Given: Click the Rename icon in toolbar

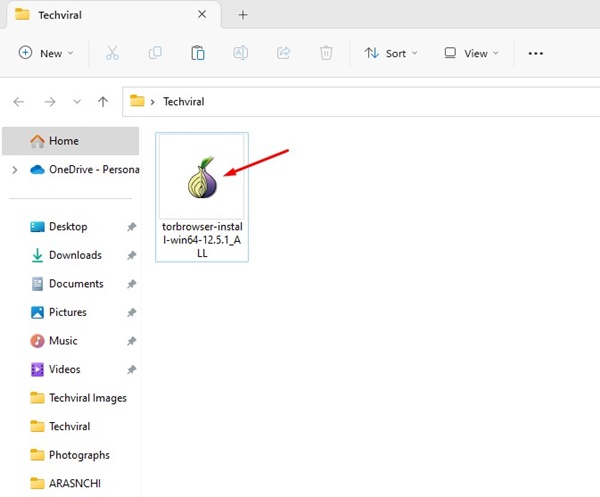Looking at the screenshot, I should coord(240,53).
